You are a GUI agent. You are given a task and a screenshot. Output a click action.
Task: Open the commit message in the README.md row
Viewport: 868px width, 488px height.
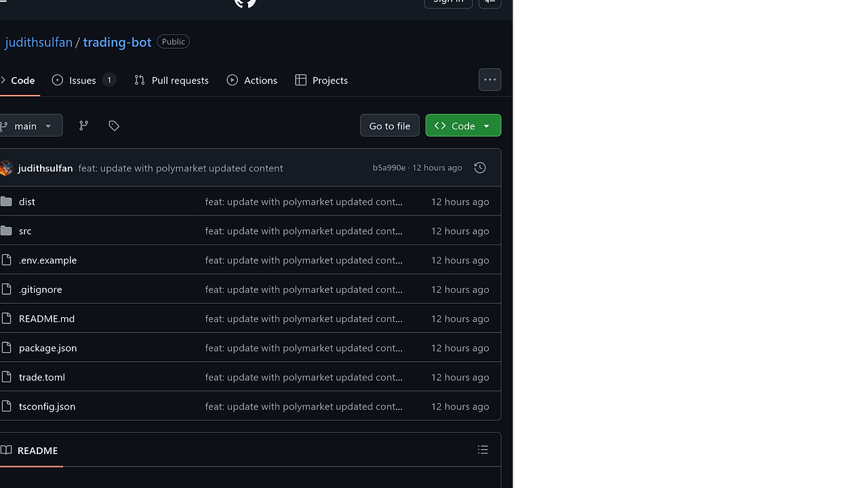[x=304, y=319]
